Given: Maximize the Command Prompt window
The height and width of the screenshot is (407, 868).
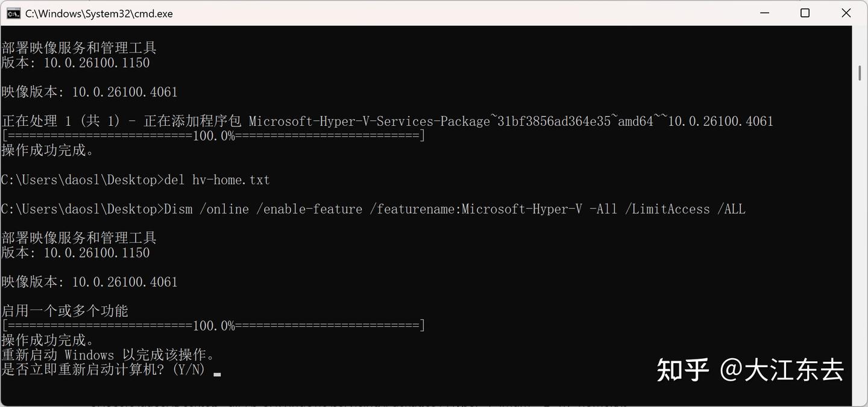Looking at the screenshot, I should [x=805, y=13].
